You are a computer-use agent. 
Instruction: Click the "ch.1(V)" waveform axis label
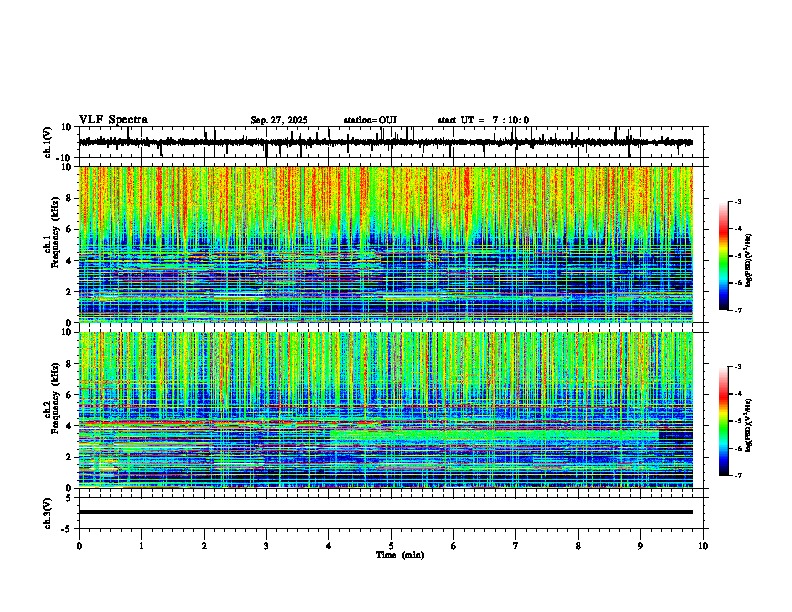click(x=48, y=142)
